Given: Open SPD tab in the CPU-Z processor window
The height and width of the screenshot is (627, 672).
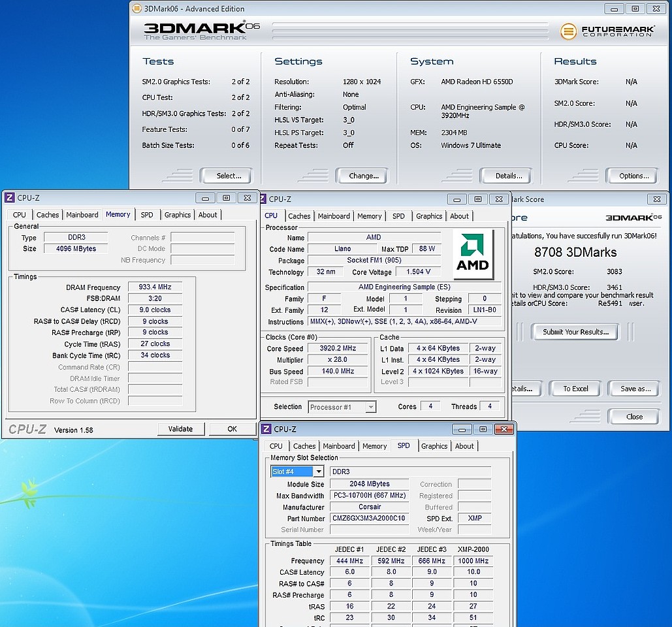Looking at the screenshot, I should (398, 216).
